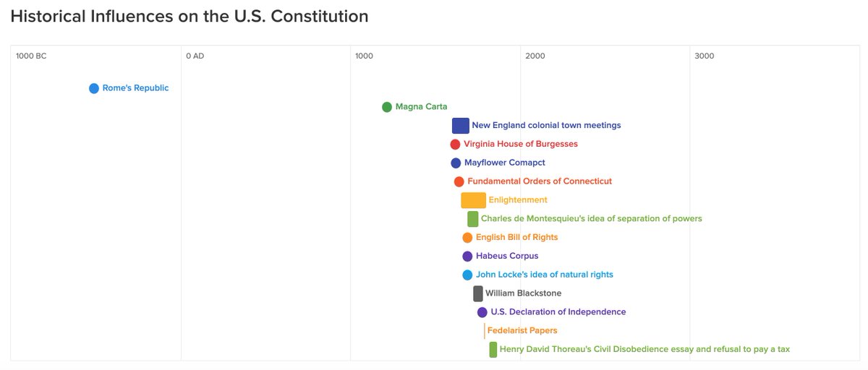Click the New England town meetings bar
Image resolution: width=868 pixels, height=370 pixels.
pyautogui.click(x=460, y=126)
